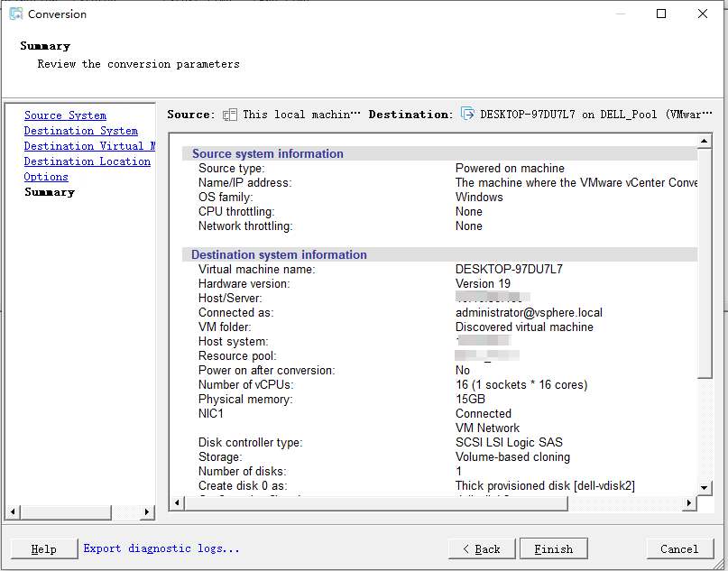Click the NIC1 'Connected' value
Screen dimensions: 728x571
point(484,413)
